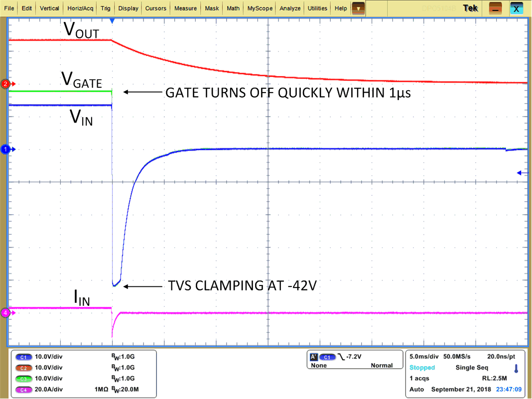This screenshot has height=399, width=532.
Task: Select the C3 channel badge in vertical readout
Action: pos(23,379)
